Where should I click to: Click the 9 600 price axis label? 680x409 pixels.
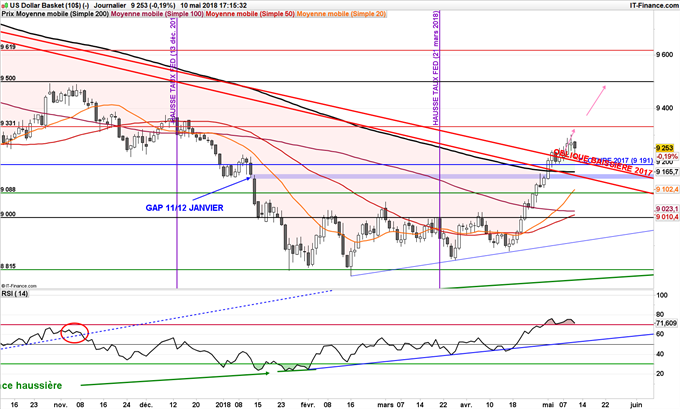click(664, 55)
